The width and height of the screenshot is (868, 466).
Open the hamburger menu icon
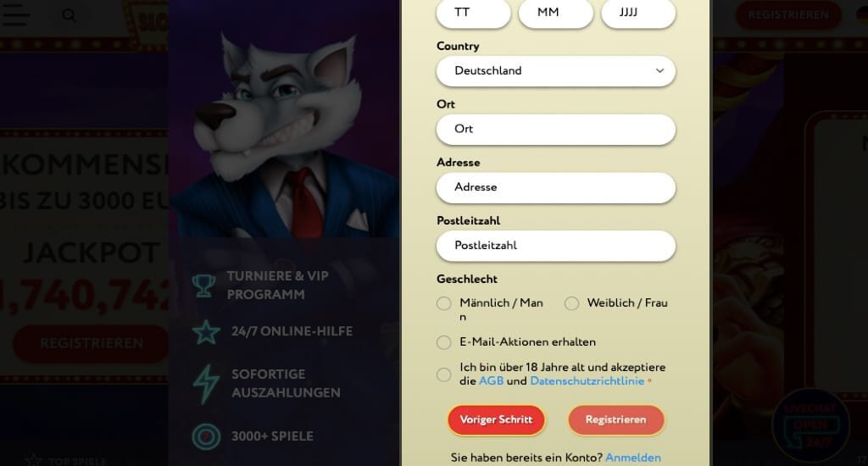point(16,15)
